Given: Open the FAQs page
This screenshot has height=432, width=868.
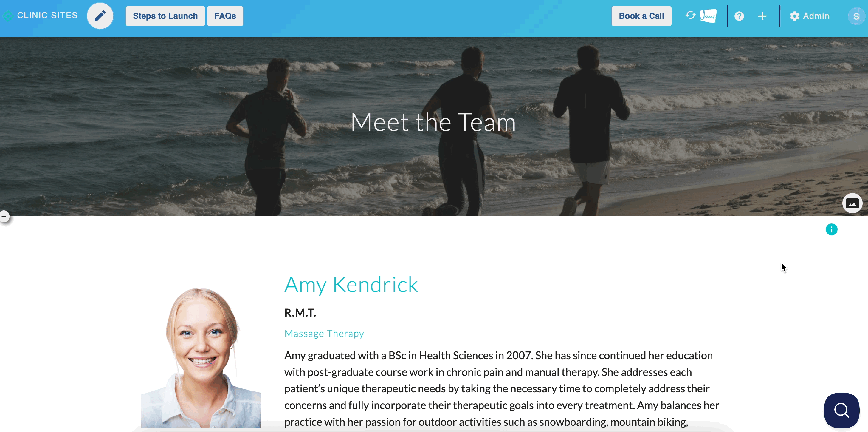Looking at the screenshot, I should [225, 16].
